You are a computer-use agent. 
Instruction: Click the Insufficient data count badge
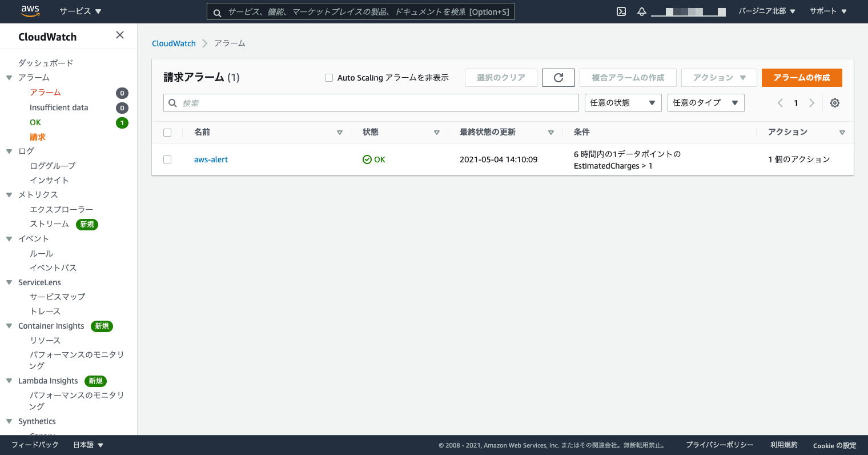tap(122, 108)
